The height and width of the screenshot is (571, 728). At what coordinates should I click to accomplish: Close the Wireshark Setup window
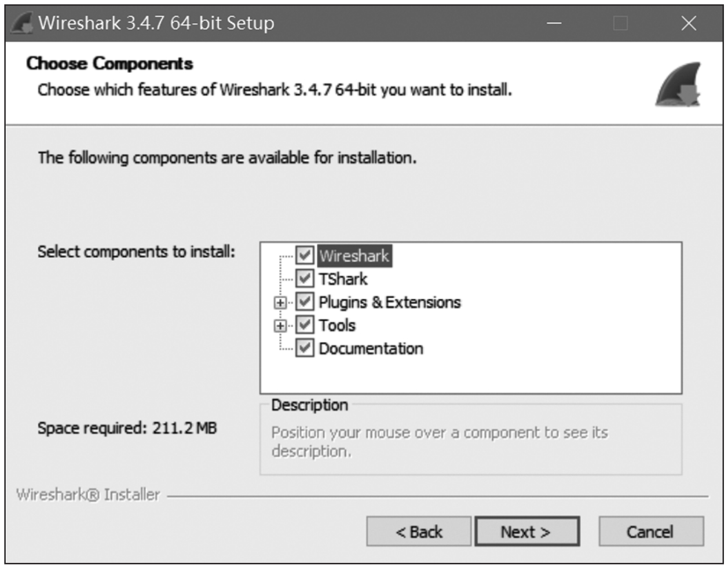click(x=689, y=23)
